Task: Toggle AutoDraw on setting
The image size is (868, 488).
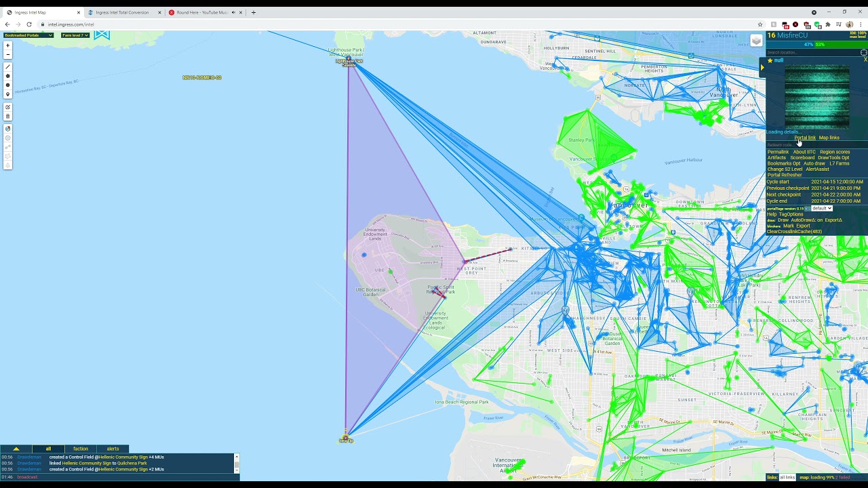Action: coord(807,220)
